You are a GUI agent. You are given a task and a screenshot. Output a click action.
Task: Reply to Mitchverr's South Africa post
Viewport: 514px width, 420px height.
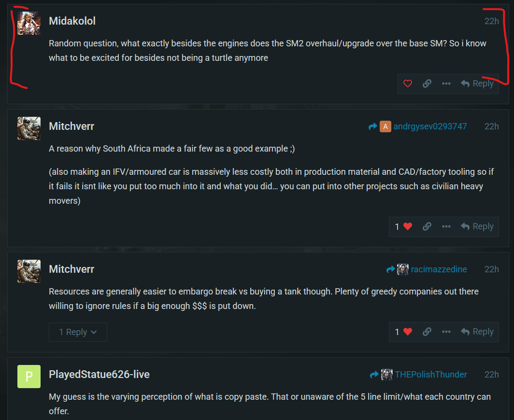(477, 226)
